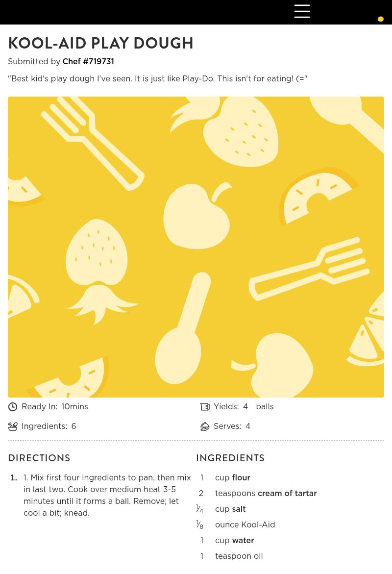Open the cream of tartar link
Screen dimensions: 392x574
point(287,494)
